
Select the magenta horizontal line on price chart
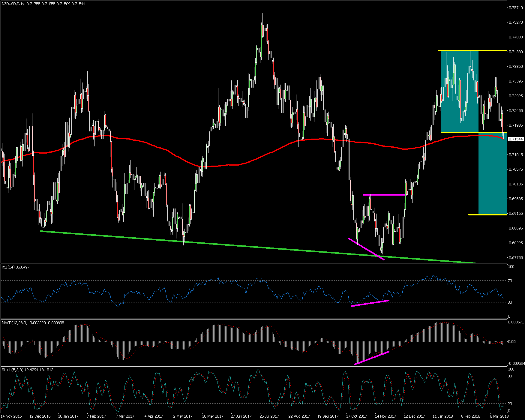click(x=384, y=195)
